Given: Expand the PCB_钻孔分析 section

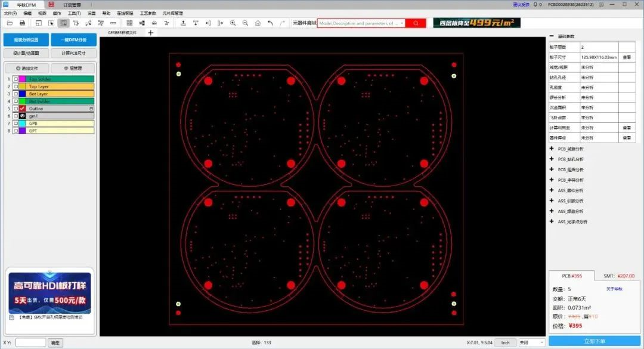Looking at the screenshot, I should pos(552,159).
